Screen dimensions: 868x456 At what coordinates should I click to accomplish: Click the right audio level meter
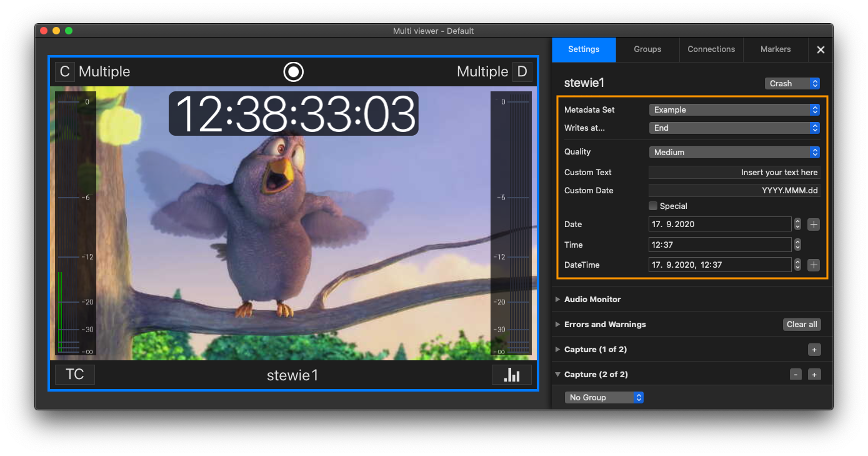511,223
